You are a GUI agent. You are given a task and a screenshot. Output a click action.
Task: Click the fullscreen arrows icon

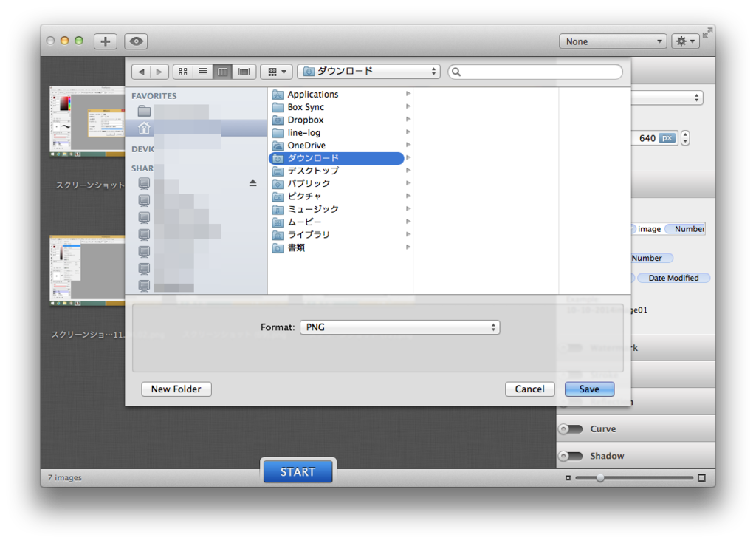coord(707,33)
